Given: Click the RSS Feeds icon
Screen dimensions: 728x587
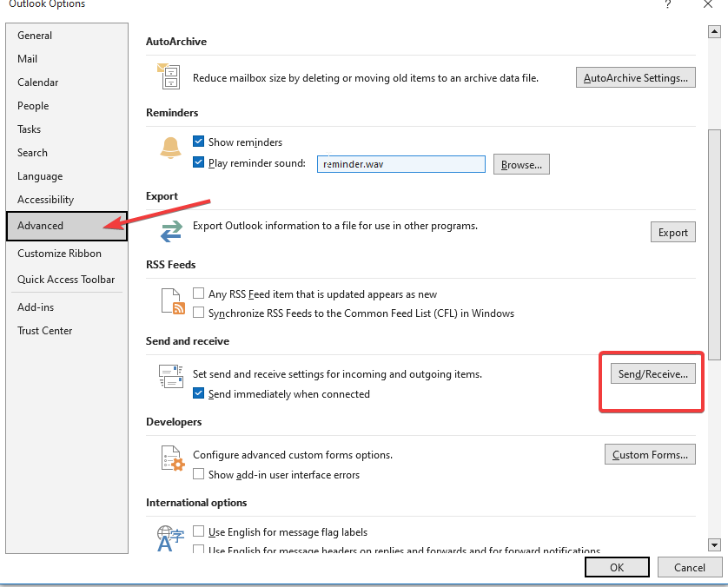Looking at the screenshot, I should click(171, 301).
